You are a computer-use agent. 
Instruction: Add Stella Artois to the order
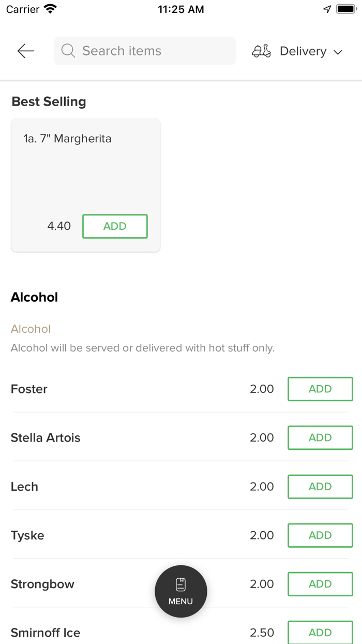(x=320, y=437)
